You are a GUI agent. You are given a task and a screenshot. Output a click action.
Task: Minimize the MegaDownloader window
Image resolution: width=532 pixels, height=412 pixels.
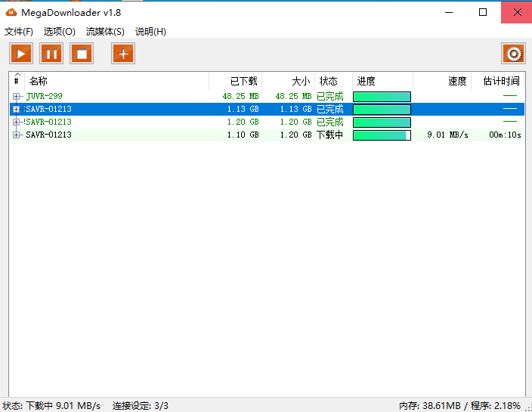(449, 13)
